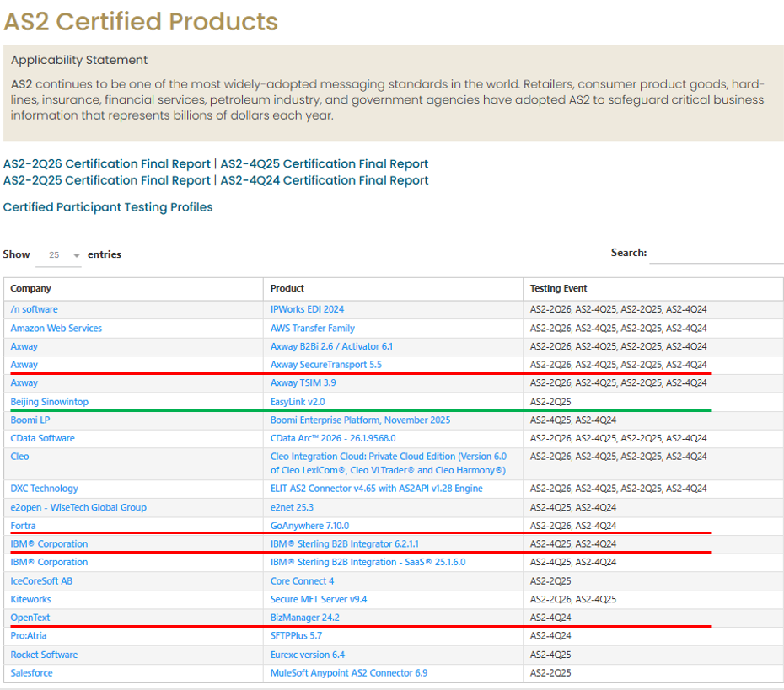Open the AS2-2Q26 Certification Final Report link
This screenshot has width=784, height=690.
click(x=106, y=164)
